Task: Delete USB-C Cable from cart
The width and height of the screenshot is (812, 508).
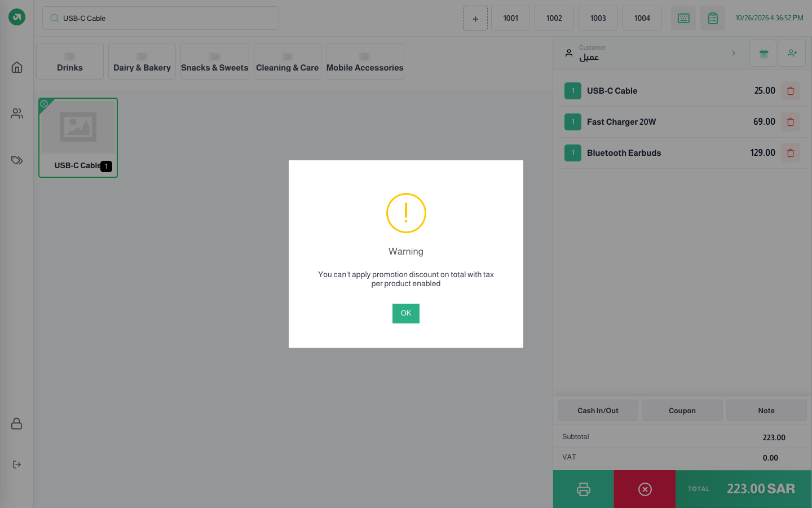Action: point(791,91)
